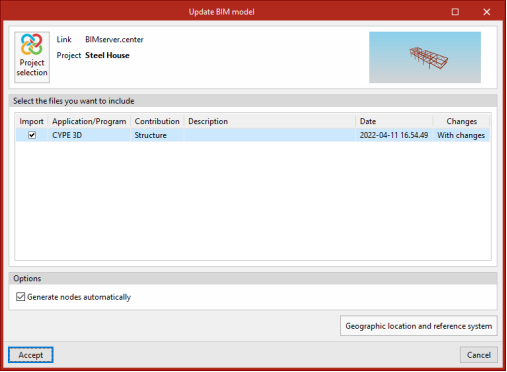Close the Update BIM model dialog
Viewport: 507px width, 372px height.
click(x=487, y=12)
